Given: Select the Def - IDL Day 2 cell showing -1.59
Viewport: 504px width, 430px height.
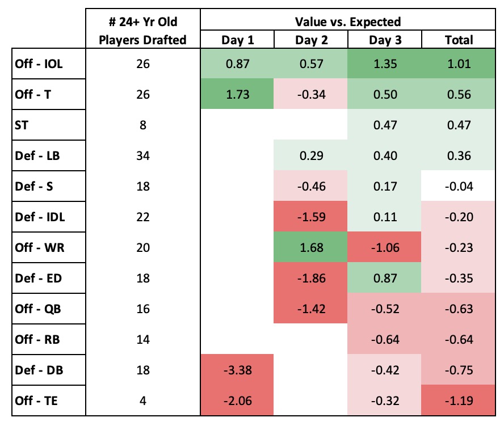Looking at the screenshot, I should 310,216.
